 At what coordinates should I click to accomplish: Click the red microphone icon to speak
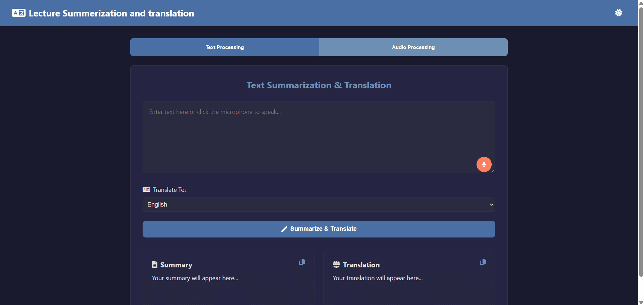(484, 164)
